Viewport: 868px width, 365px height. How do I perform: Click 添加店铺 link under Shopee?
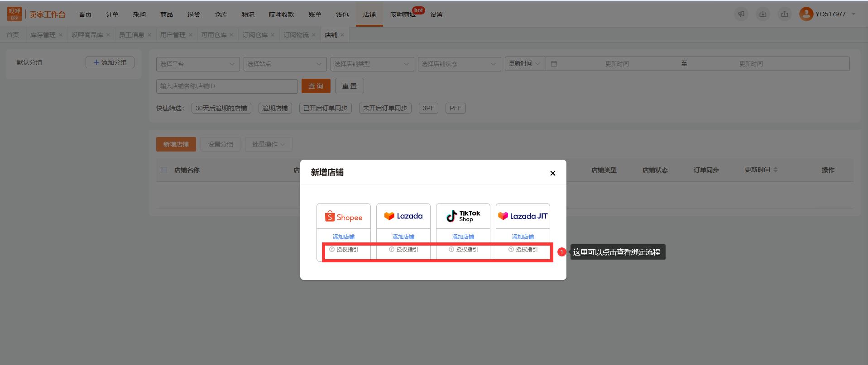point(344,237)
